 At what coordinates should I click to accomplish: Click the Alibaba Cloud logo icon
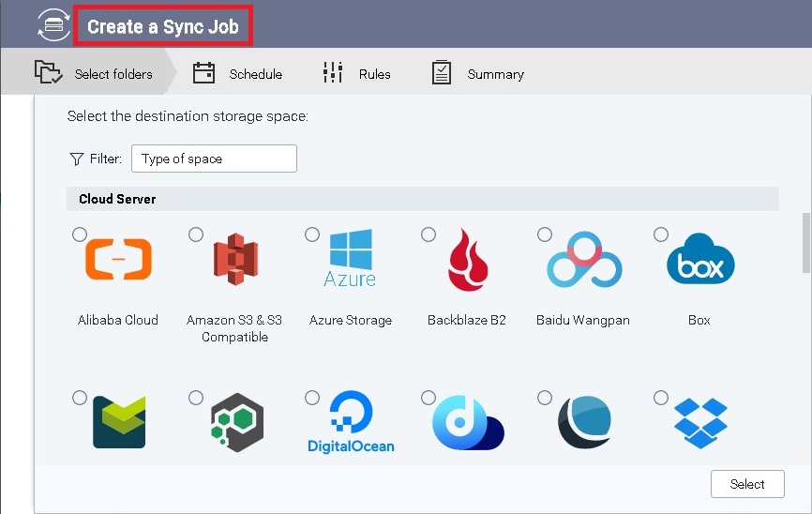click(118, 259)
